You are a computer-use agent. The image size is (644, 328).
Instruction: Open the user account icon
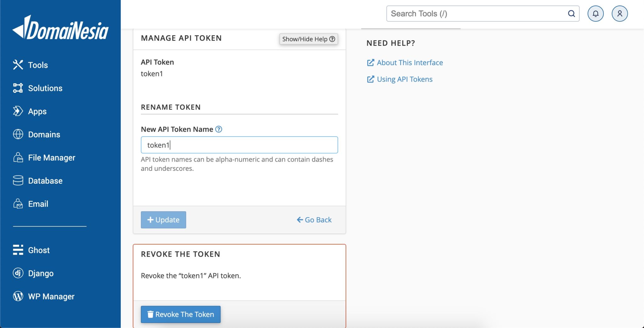[x=619, y=14]
